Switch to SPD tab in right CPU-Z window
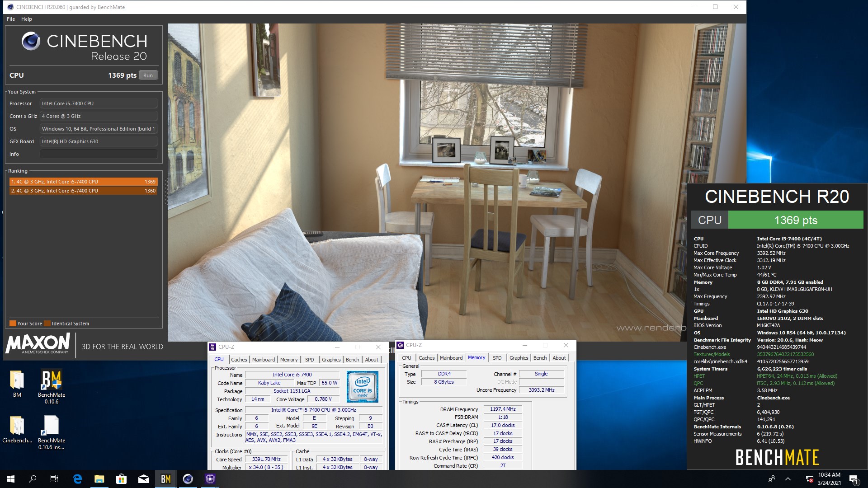 (497, 358)
